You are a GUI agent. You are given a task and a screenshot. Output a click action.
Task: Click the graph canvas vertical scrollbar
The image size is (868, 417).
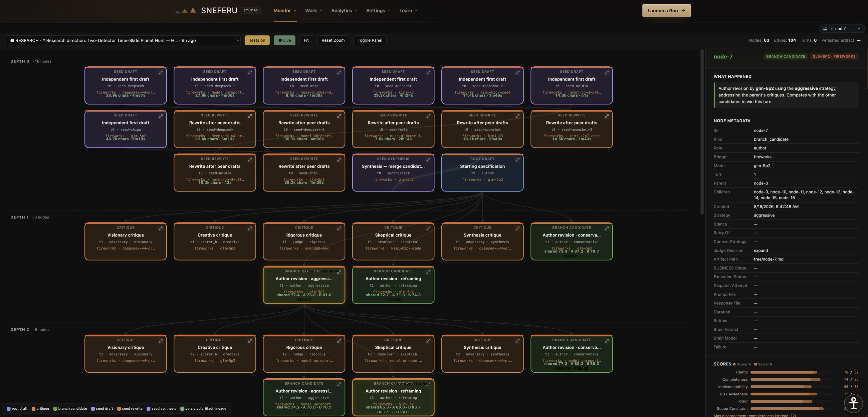pos(702,132)
